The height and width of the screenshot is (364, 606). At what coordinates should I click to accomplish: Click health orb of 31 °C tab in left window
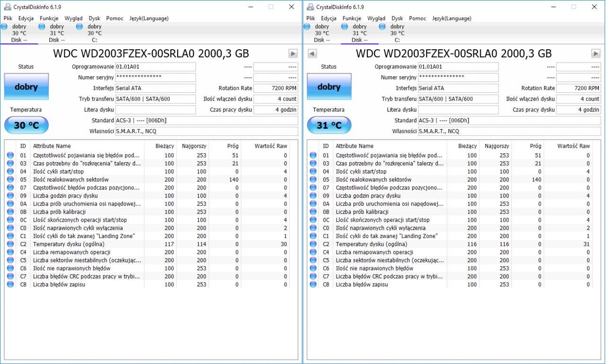[x=42, y=27]
